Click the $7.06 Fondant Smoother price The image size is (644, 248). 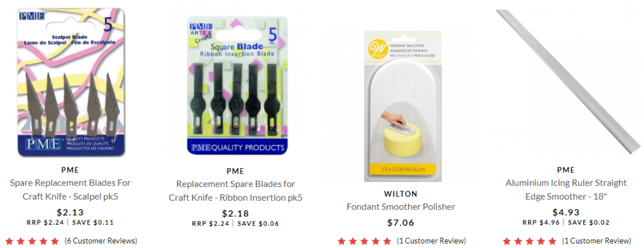pyautogui.click(x=401, y=223)
